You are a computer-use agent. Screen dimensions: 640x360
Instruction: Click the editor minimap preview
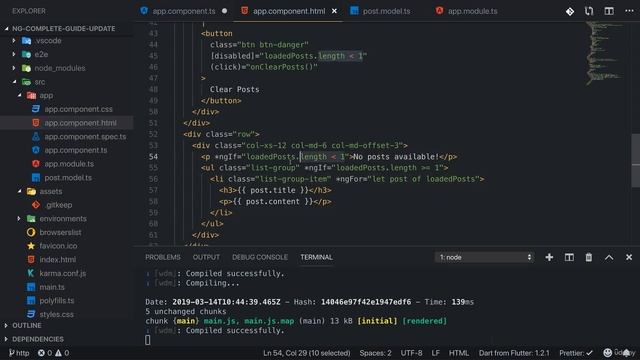pyautogui.click(x=605, y=53)
